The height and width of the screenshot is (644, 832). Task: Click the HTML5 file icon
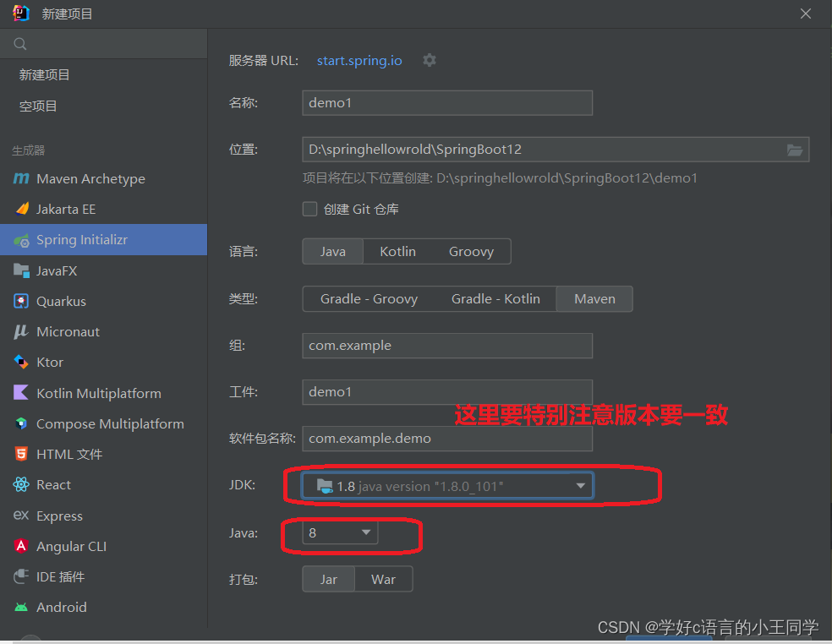(x=20, y=454)
